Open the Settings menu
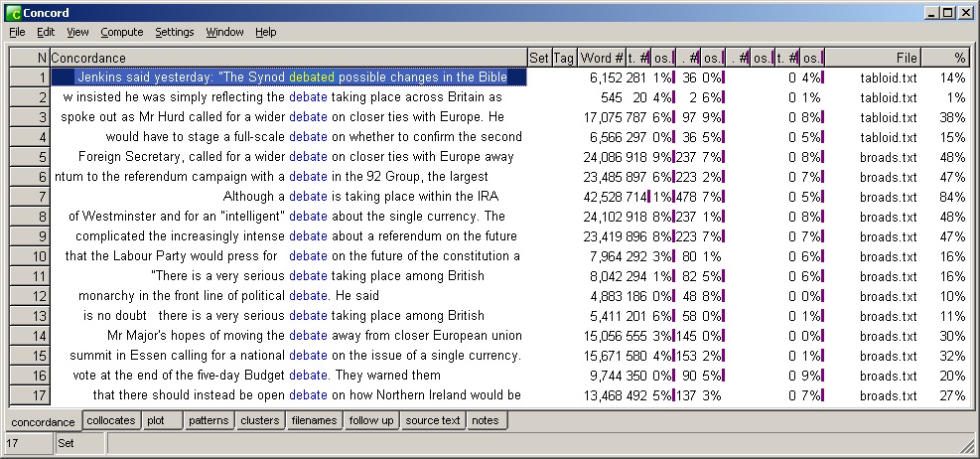This screenshot has height=459, width=980. click(175, 32)
